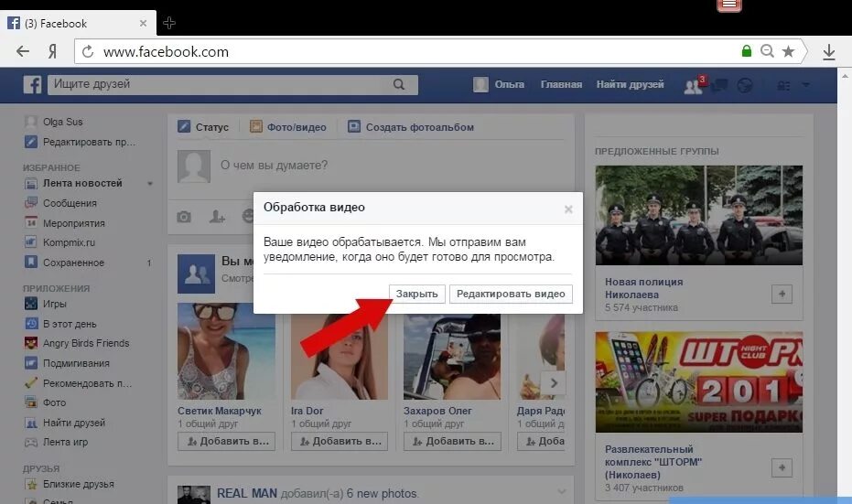Select the Фото/видео composer tab
Viewport: 852px width, 504px height.
288,127
